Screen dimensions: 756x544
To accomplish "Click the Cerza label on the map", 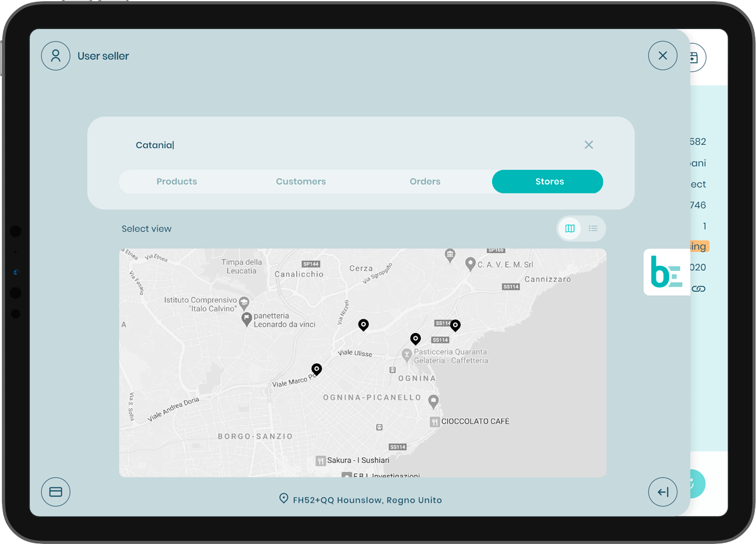I will pos(361,268).
